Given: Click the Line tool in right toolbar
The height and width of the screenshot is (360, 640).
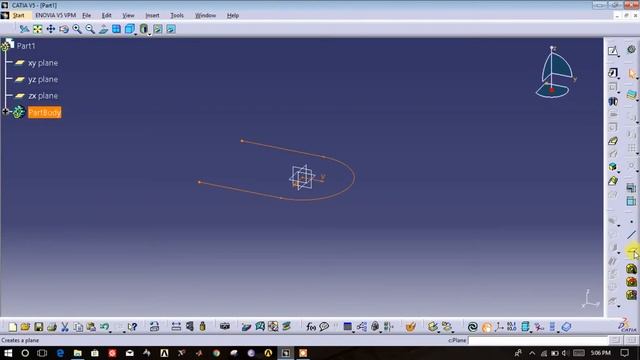Looking at the screenshot, I should click(631, 235).
